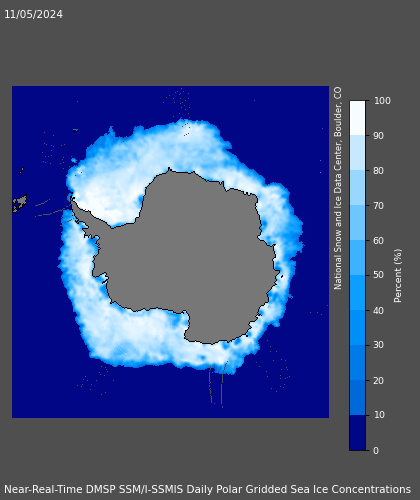Select the dark navy 0-10 percent band
The width and height of the screenshot is (420, 500).
(357, 433)
